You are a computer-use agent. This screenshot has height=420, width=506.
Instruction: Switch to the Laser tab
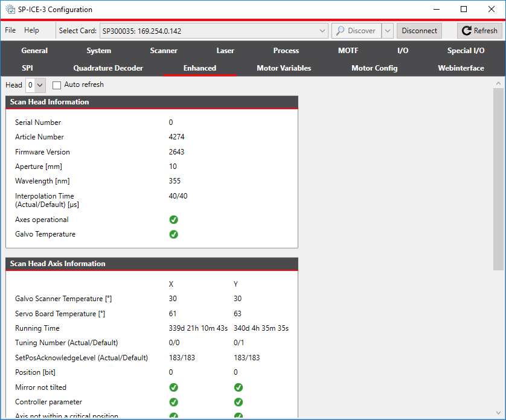225,51
